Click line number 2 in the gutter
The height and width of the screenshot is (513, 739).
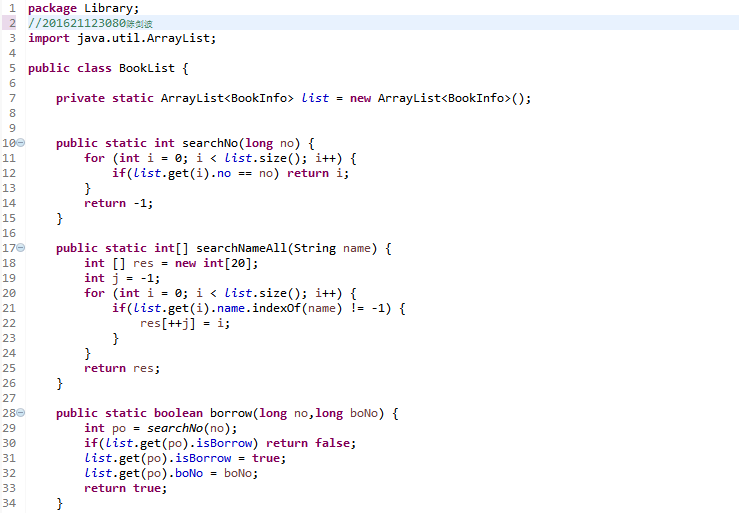[x=12, y=23]
